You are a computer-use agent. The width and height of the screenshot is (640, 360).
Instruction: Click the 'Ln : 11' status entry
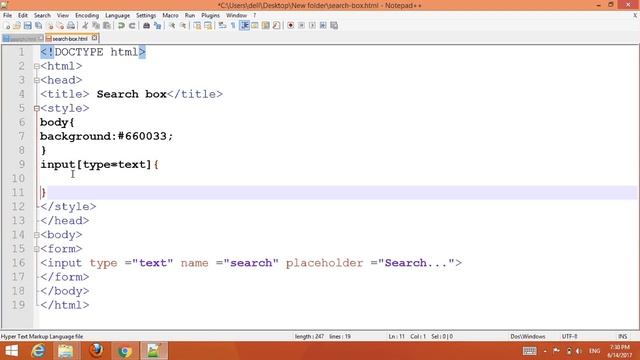pos(396,337)
